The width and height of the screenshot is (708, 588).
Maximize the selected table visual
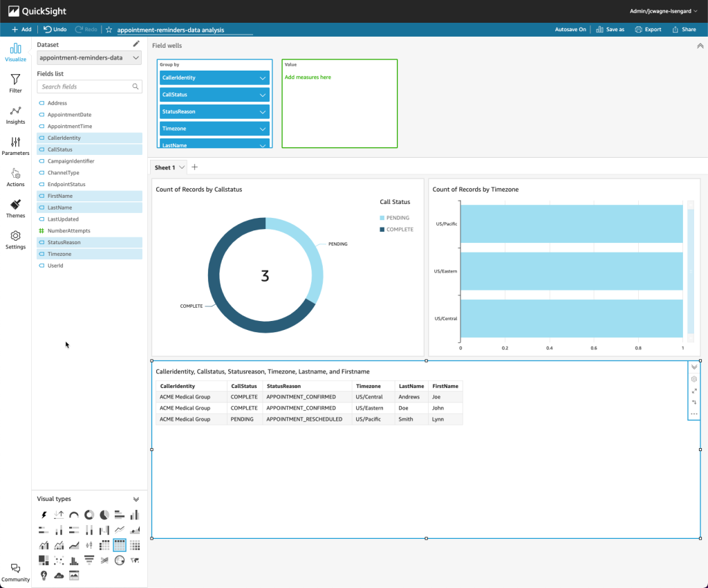pyautogui.click(x=694, y=390)
